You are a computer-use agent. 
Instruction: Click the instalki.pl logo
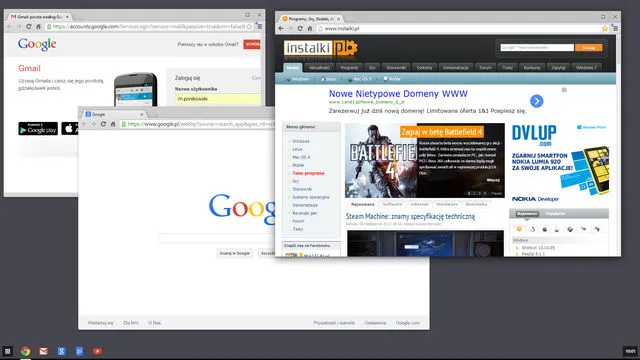click(321, 48)
